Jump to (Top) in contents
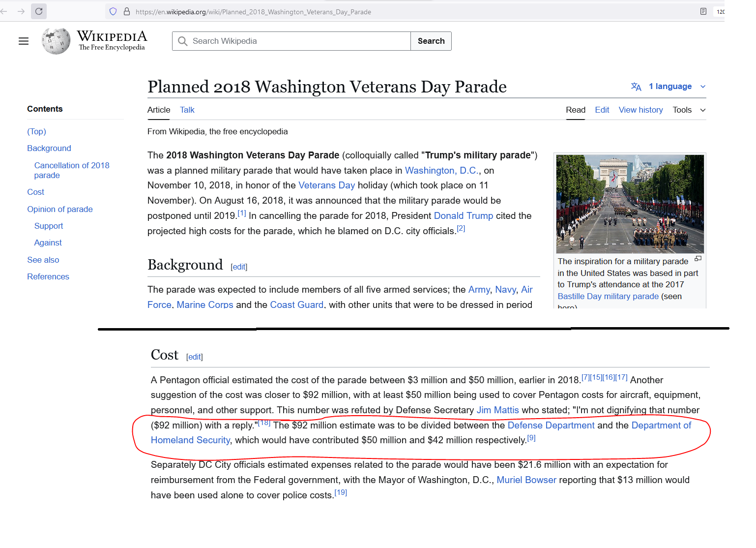The height and width of the screenshot is (548, 756). (x=37, y=132)
